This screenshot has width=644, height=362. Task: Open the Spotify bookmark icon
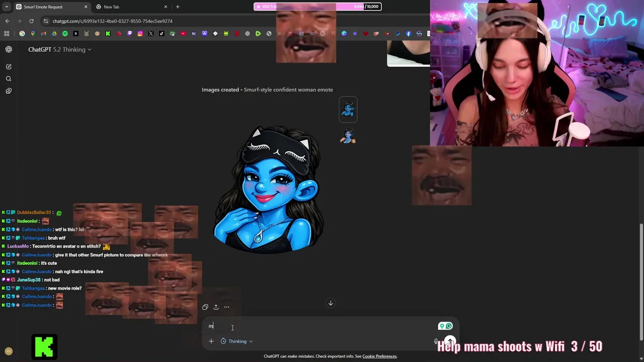click(x=65, y=34)
